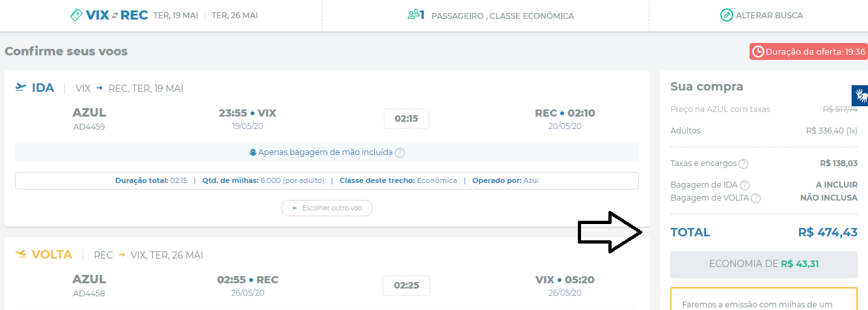The height and width of the screenshot is (310, 868).
Task: Click the A INCLUIR baggage status
Action: tap(836, 185)
